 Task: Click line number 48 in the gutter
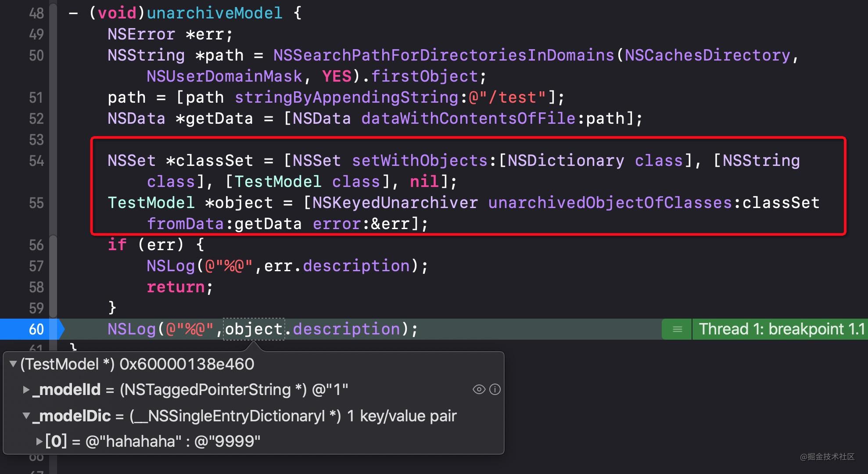coord(36,13)
